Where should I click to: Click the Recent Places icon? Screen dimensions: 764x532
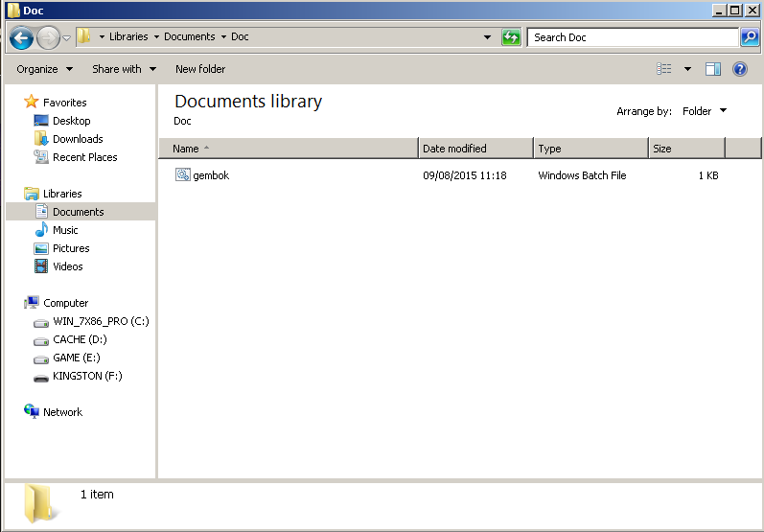[41, 156]
